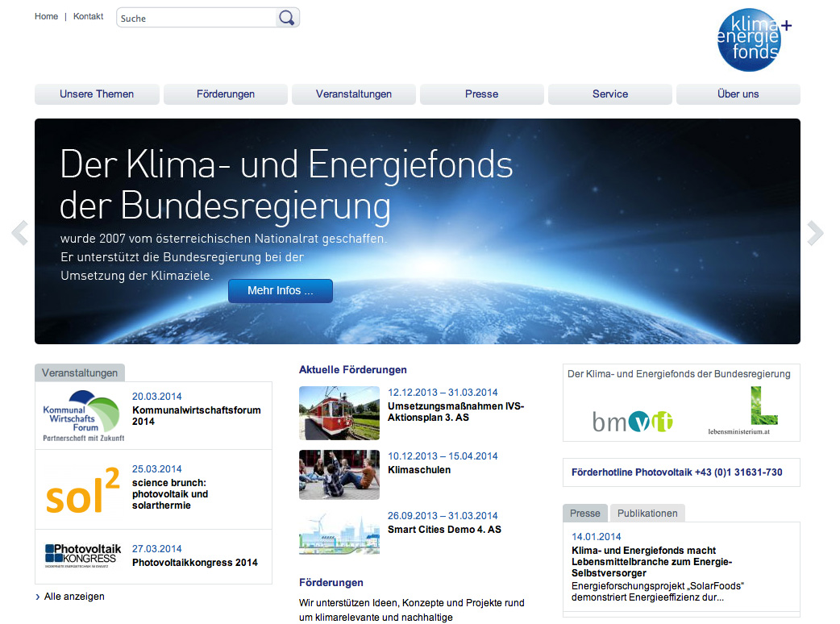Open Kommunalwirtschaftsforum 2014 event
Image resolution: width=840 pixels, height=624 pixels.
click(x=197, y=416)
